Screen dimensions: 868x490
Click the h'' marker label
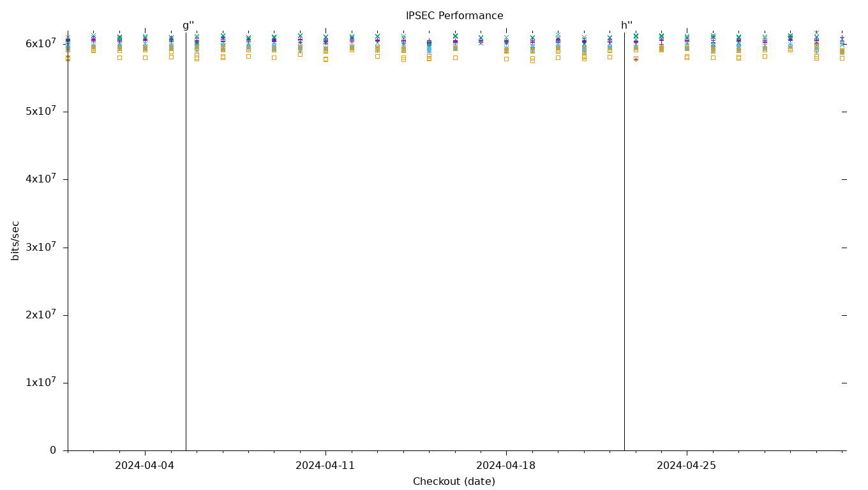(x=627, y=26)
